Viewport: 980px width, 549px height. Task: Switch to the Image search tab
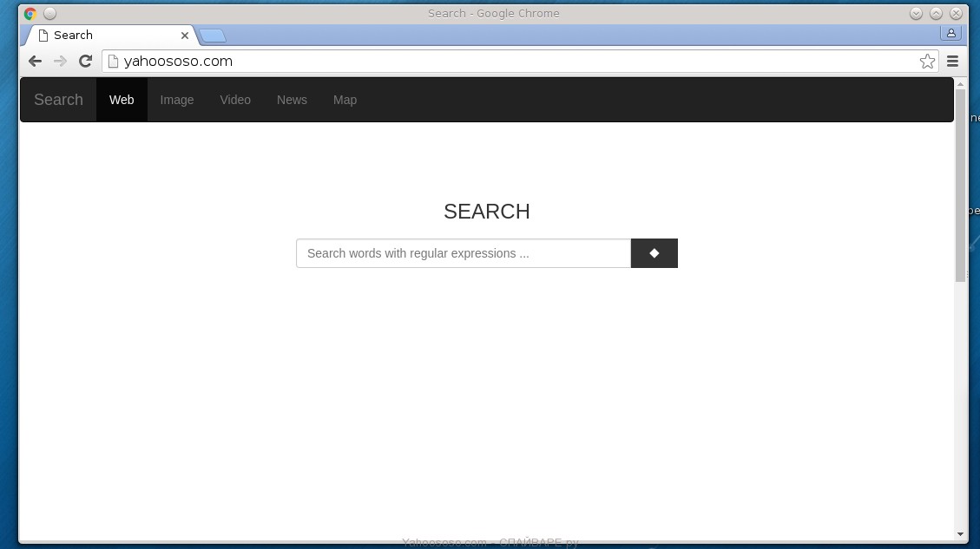pyautogui.click(x=177, y=100)
